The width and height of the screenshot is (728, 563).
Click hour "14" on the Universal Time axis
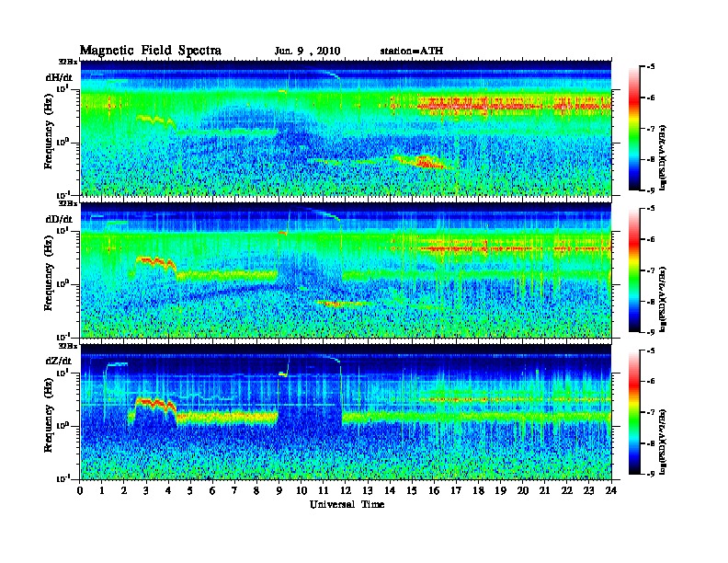[390, 491]
